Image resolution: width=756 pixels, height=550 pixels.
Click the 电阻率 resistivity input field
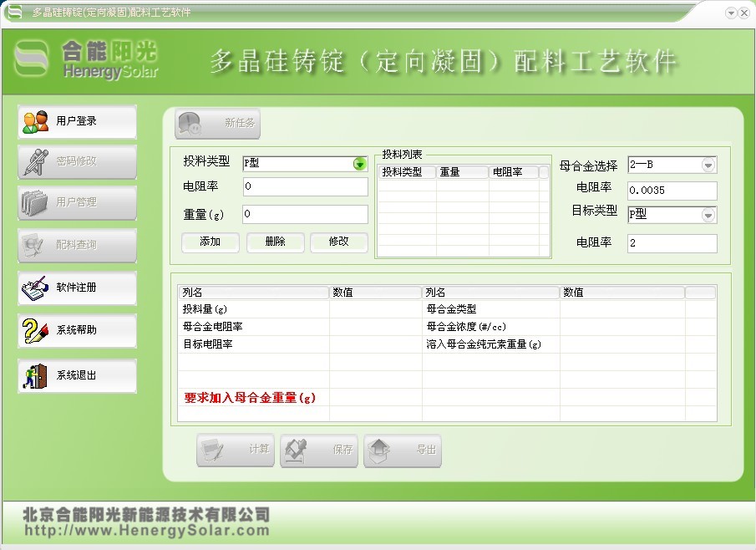(305, 187)
